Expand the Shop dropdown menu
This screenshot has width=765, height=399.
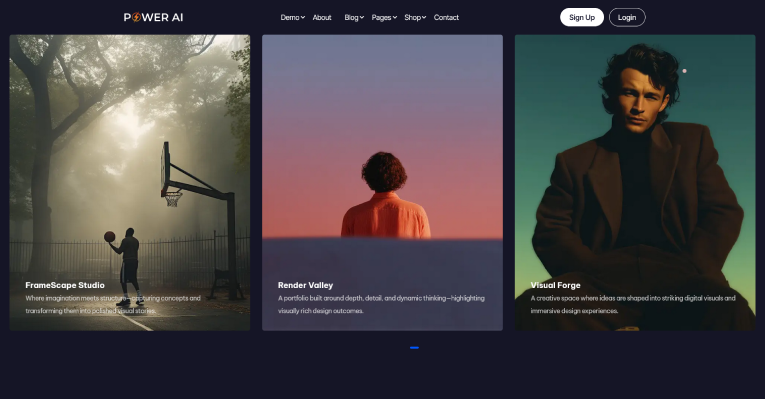click(415, 18)
